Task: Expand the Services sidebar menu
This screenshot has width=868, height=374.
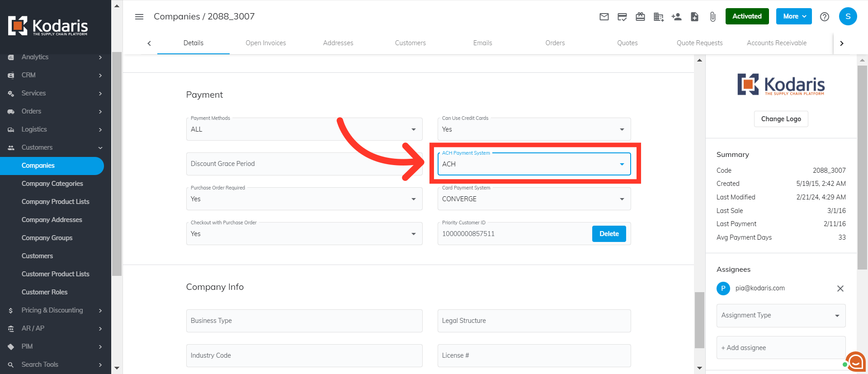Action: [55, 93]
